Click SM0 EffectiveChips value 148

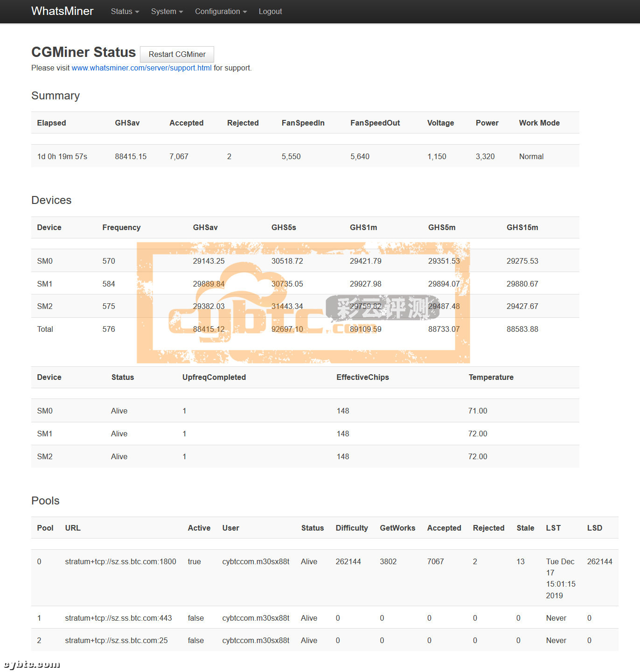tap(343, 411)
